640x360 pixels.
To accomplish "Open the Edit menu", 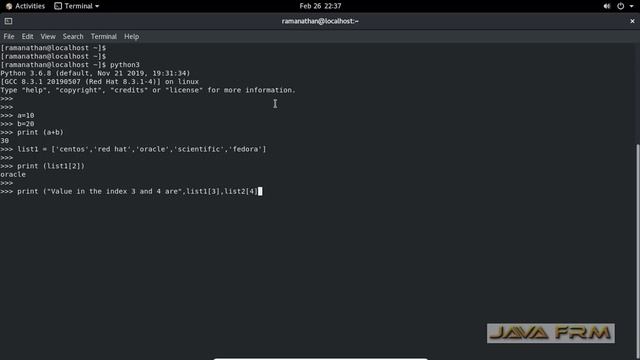I will 27,36.
